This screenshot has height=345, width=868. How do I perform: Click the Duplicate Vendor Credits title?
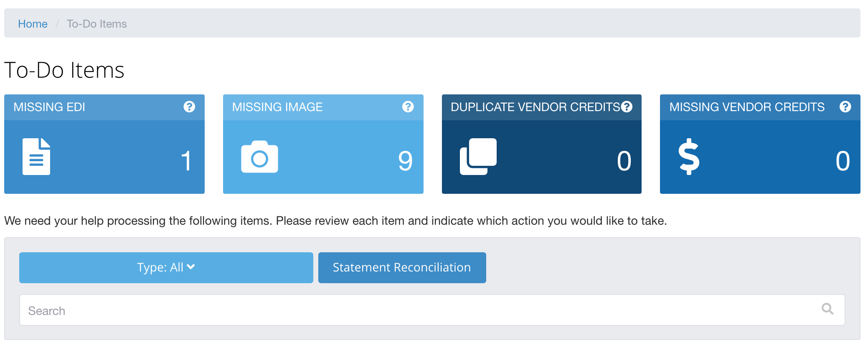click(535, 107)
